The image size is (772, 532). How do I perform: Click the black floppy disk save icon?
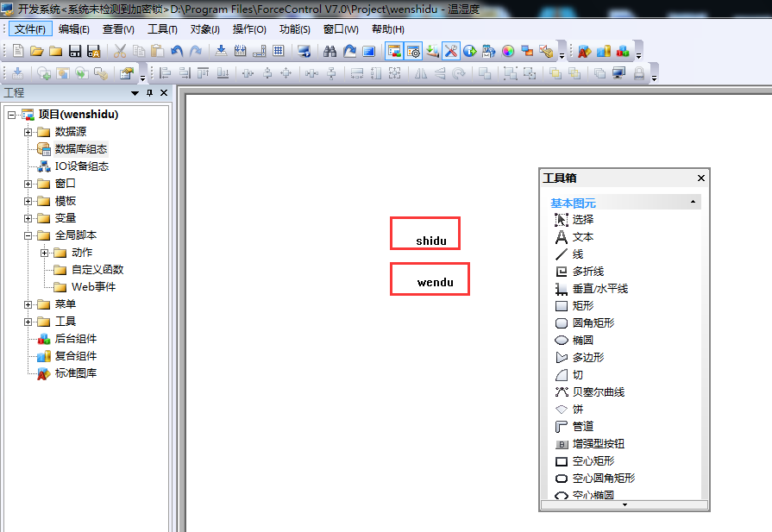tap(75, 51)
